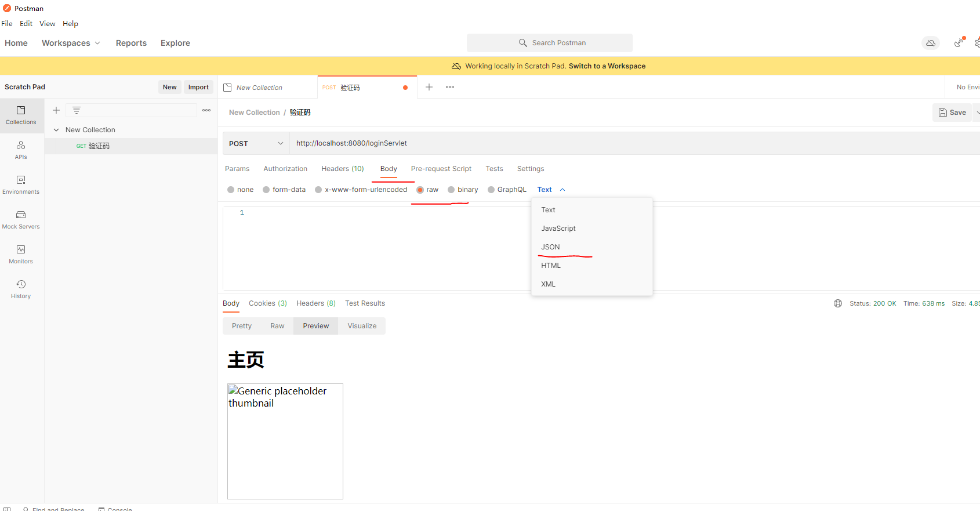Viewport: 980px width, 511px height.
Task: Click the plus icon to create a collection
Action: (x=56, y=110)
